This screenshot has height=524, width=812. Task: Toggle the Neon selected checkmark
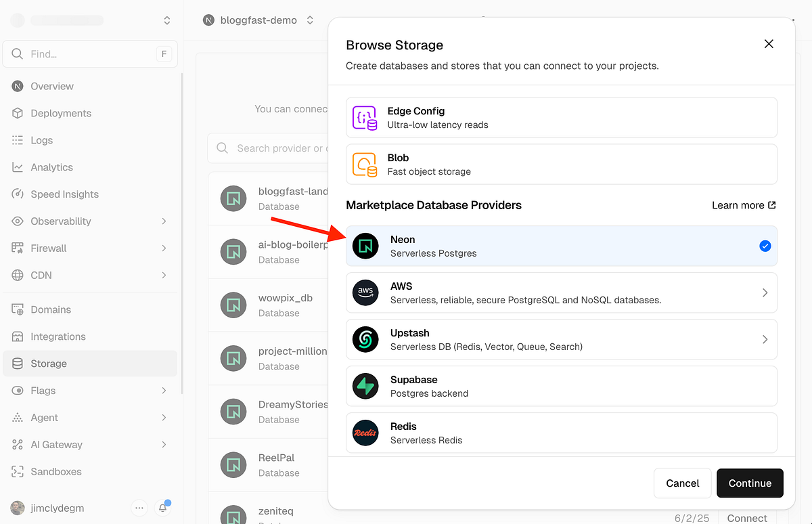click(x=765, y=246)
